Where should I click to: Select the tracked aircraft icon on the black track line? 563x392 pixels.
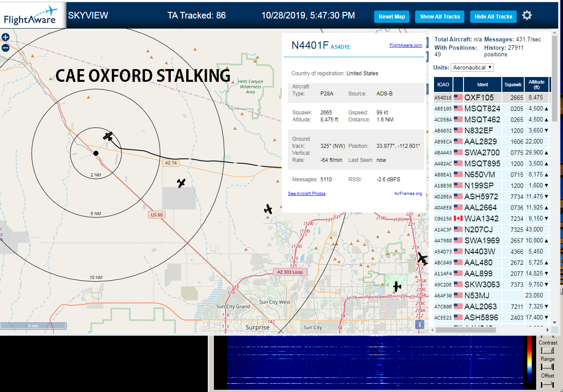pyautogui.click(x=108, y=136)
